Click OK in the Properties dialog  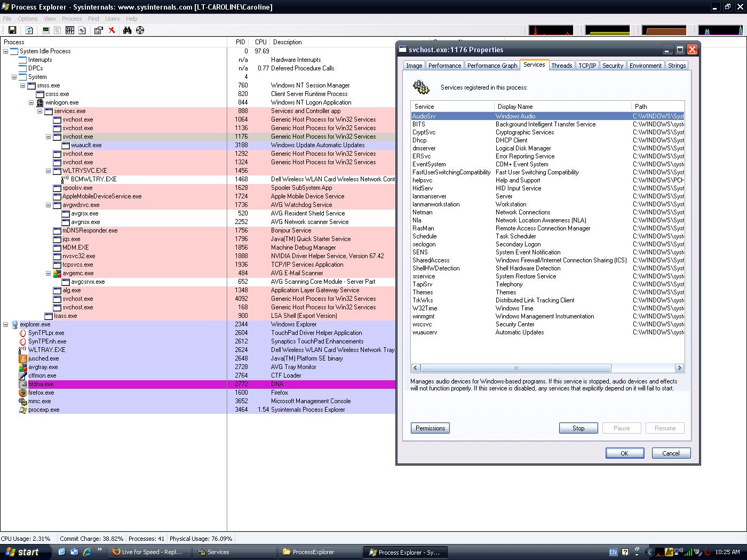click(x=624, y=453)
